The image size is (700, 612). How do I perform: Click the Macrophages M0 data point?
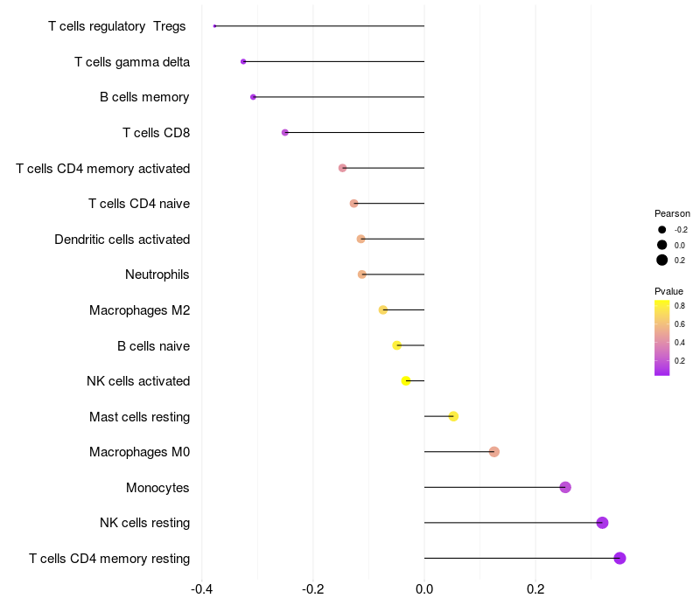[494, 452]
